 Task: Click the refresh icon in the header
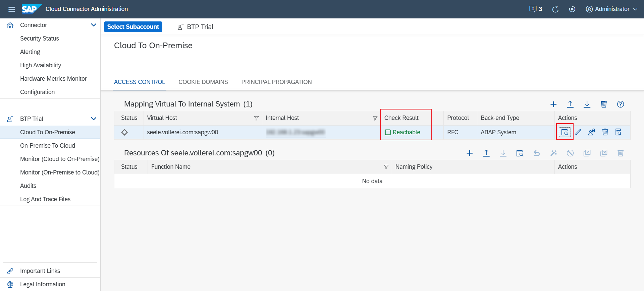click(555, 9)
